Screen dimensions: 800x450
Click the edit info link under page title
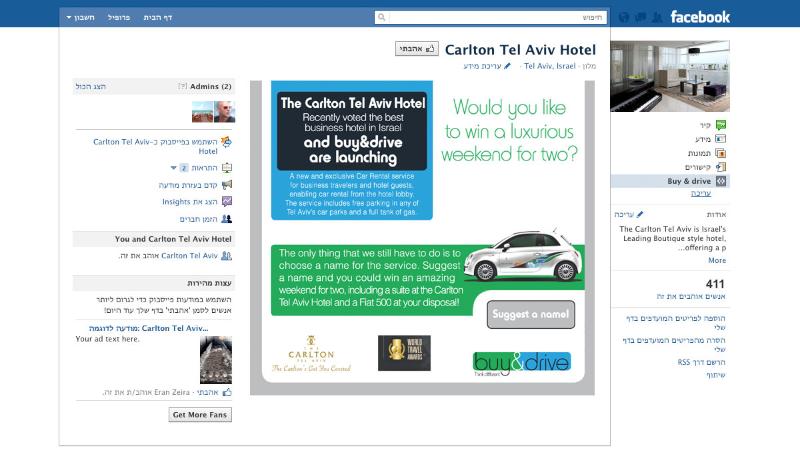pyautogui.click(x=482, y=66)
